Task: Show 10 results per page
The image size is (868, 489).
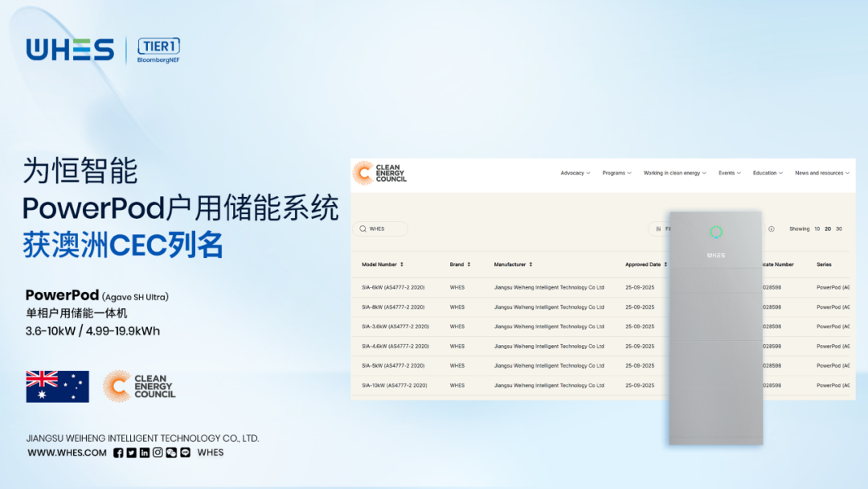Action: 817,229
